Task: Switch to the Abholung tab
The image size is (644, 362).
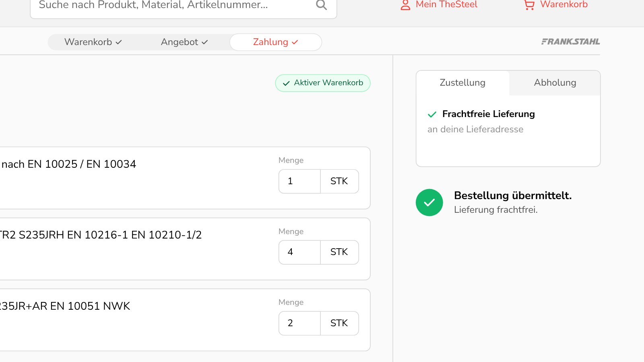Action: click(x=555, y=83)
